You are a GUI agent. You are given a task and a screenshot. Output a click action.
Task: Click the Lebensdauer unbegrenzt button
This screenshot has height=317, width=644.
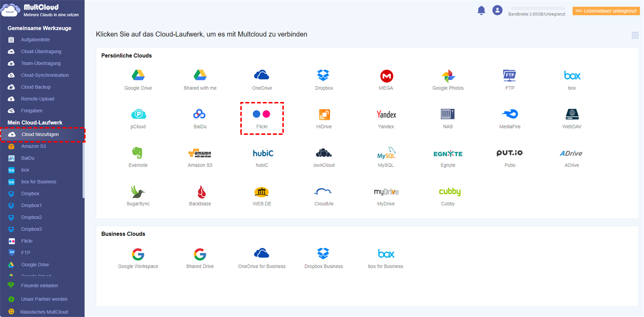click(606, 11)
